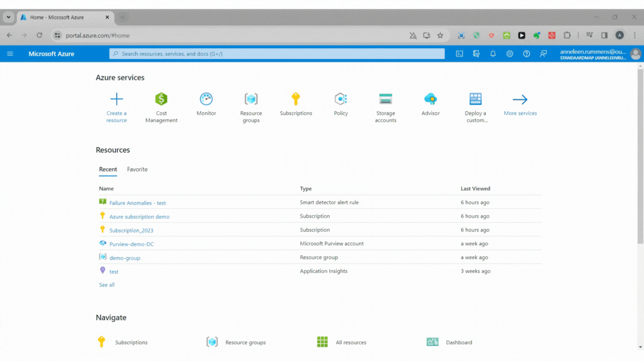This screenshot has width=644, height=362.
Task: Click the account avatar picture
Action: (636, 54)
